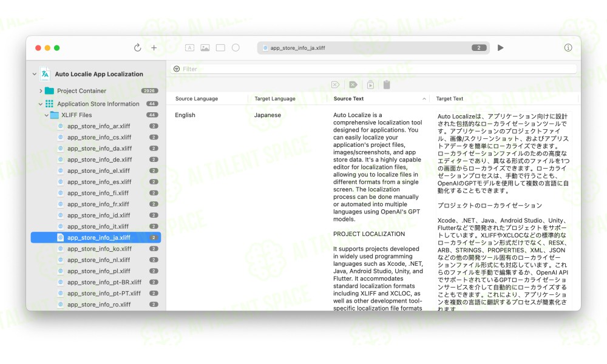The height and width of the screenshot is (364, 607).
Task: Select the highlighted app_store_info_ja.xliff file
Action: [96, 237]
